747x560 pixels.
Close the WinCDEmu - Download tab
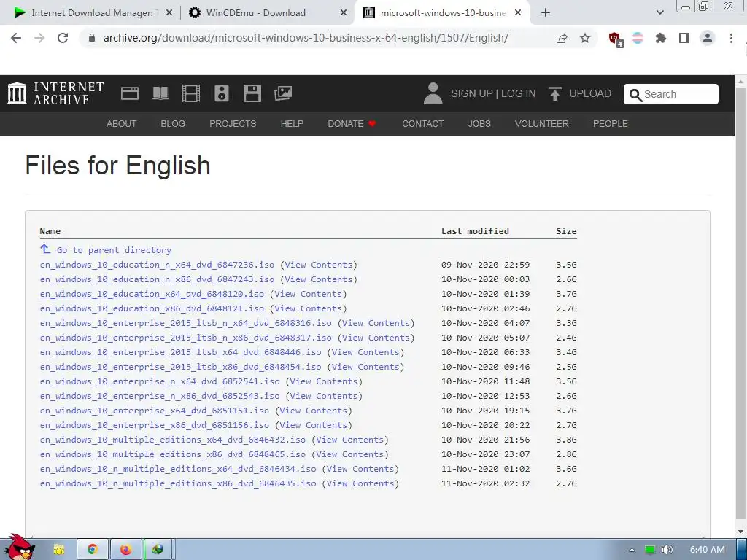[344, 13]
